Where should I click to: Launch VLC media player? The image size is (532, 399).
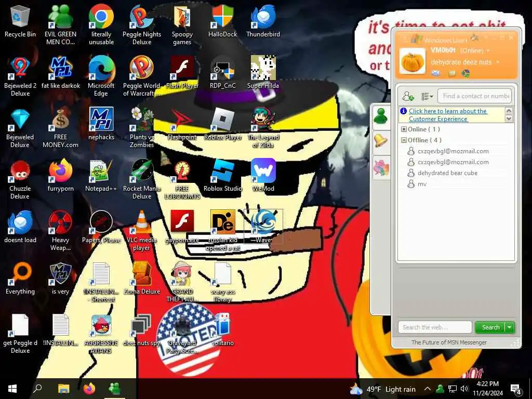coord(142,231)
